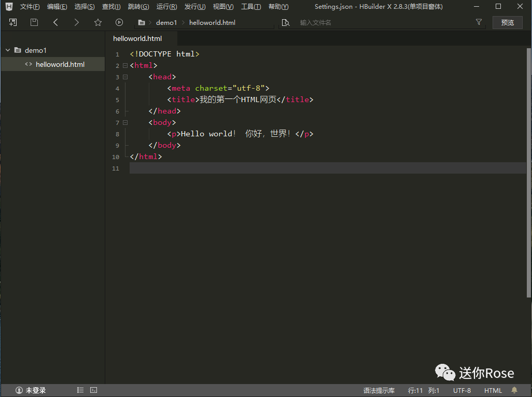Image resolution: width=532 pixels, height=397 pixels.
Task: Select helloworld.html in the project tree
Action: 60,64
